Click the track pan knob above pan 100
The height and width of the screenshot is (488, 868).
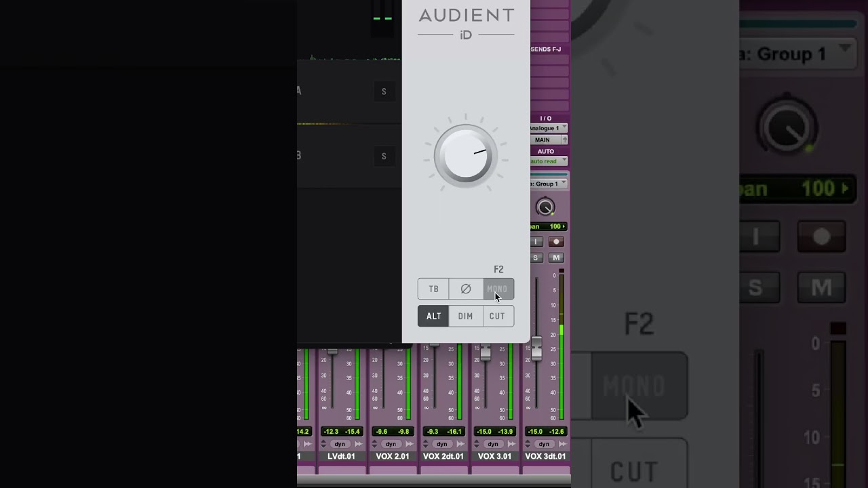[x=545, y=207]
